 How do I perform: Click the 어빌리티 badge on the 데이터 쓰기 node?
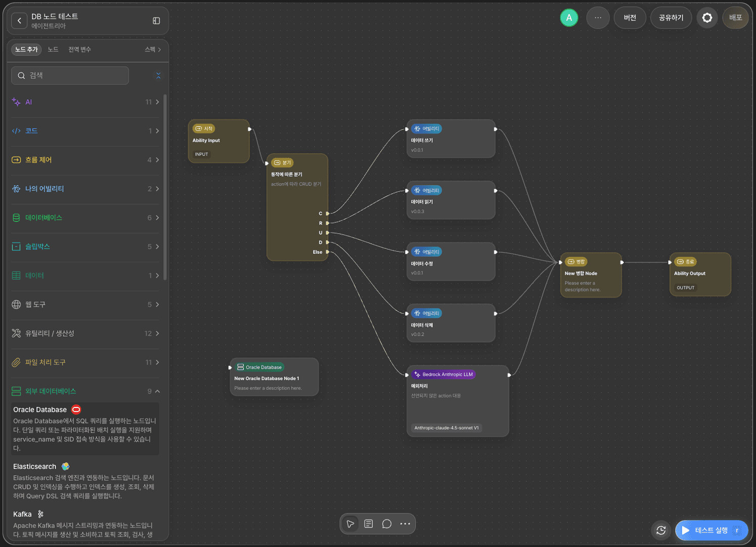coord(427,129)
